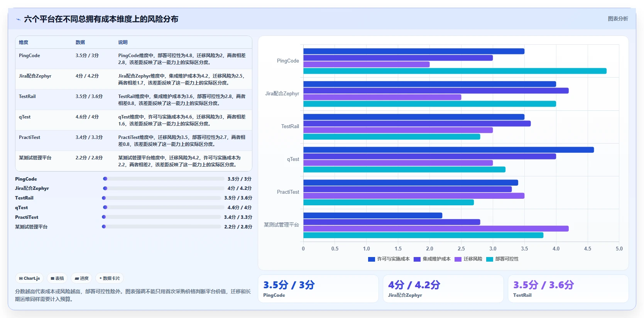This screenshot has width=644, height=318.
Task: Toggle the 集成维护成本 legend swatch
Action: [417, 259]
